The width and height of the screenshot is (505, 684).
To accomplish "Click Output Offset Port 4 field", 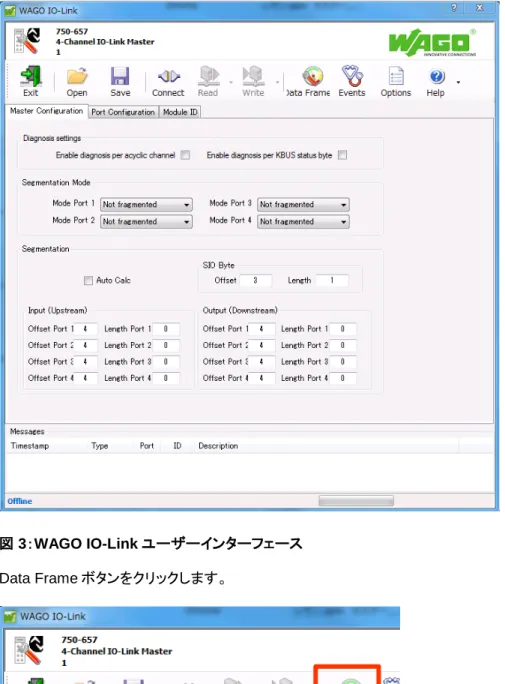I will click(261, 378).
